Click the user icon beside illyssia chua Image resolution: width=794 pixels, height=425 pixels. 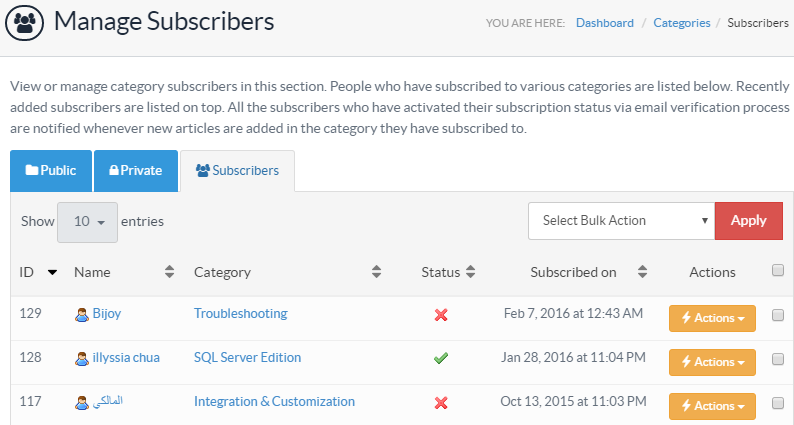(x=82, y=358)
